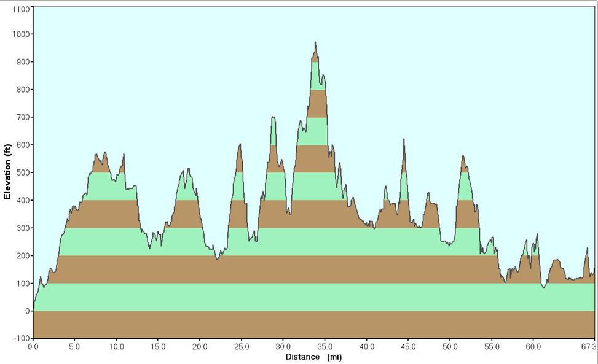Click the highest elevation peak near 970 ft
The width and height of the screenshot is (598, 364).
coord(315,43)
